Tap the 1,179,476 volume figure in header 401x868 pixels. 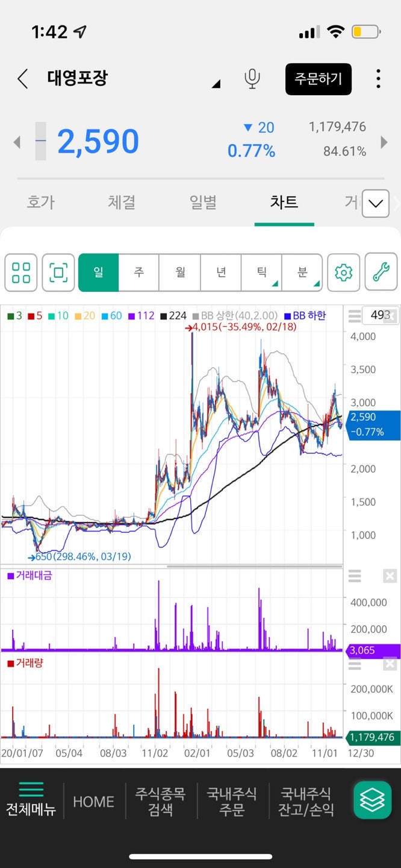(337, 127)
